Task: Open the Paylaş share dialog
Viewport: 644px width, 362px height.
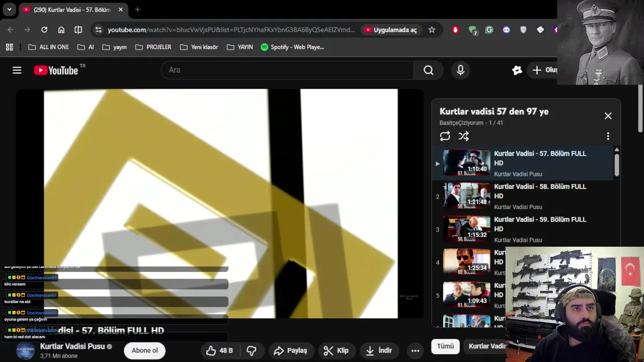Action: click(x=290, y=350)
